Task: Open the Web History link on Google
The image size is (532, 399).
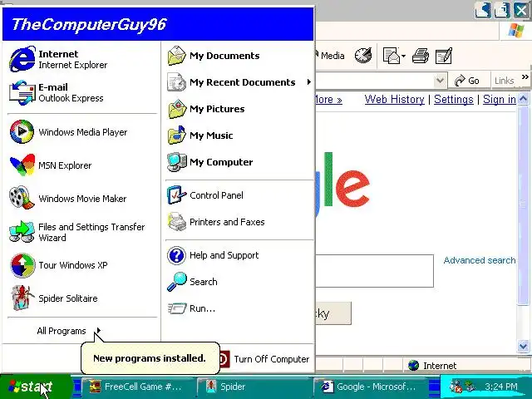Action: pos(395,100)
